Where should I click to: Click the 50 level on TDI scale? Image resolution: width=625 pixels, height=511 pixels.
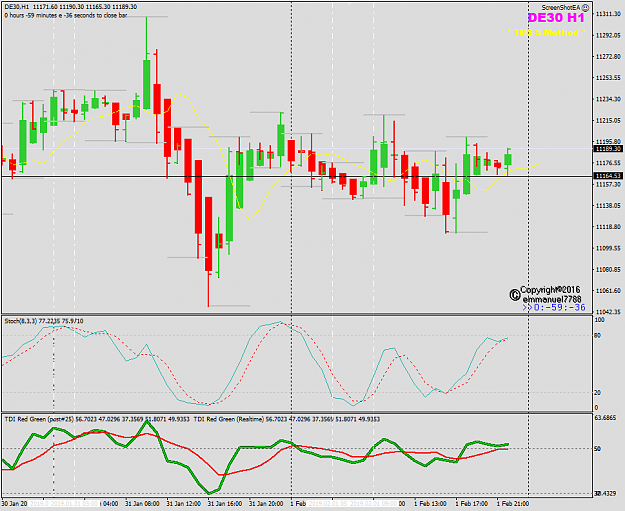(x=597, y=449)
